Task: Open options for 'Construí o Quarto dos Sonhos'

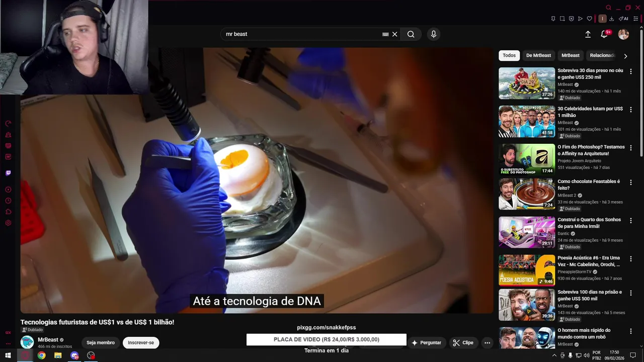Action: [x=631, y=220]
